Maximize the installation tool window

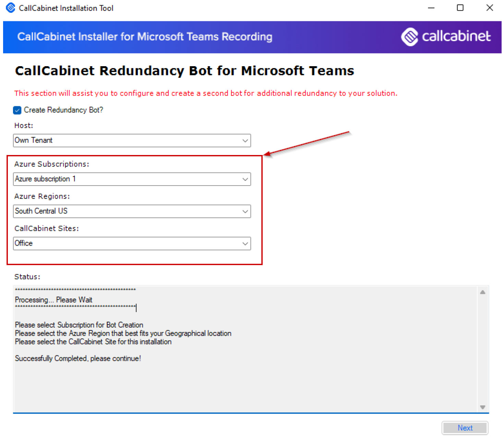point(460,8)
